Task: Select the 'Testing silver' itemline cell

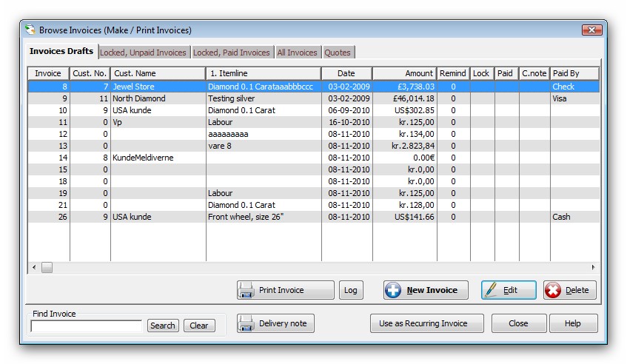Action: point(264,98)
